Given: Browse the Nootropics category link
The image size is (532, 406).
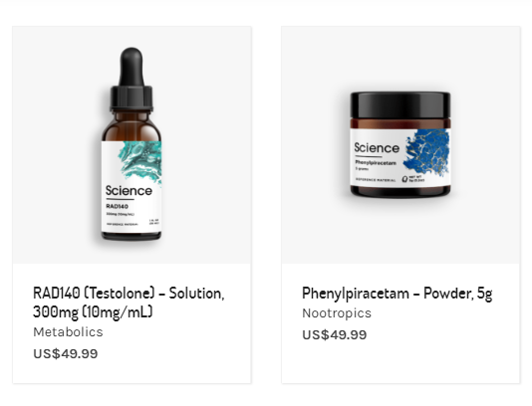Looking at the screenshot, I should (x=337, y=313).
